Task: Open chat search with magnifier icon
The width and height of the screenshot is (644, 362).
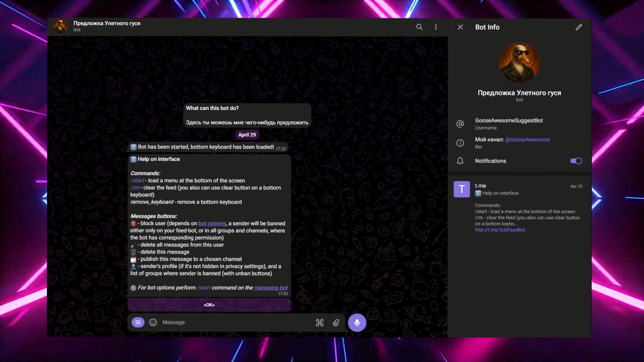Action: (x=419, y=27)
